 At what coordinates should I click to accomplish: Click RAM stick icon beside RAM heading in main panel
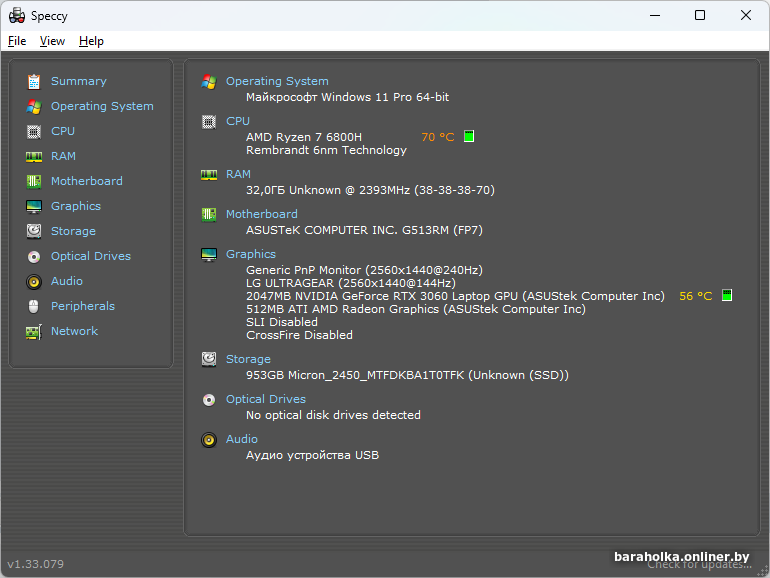[209, 175]
